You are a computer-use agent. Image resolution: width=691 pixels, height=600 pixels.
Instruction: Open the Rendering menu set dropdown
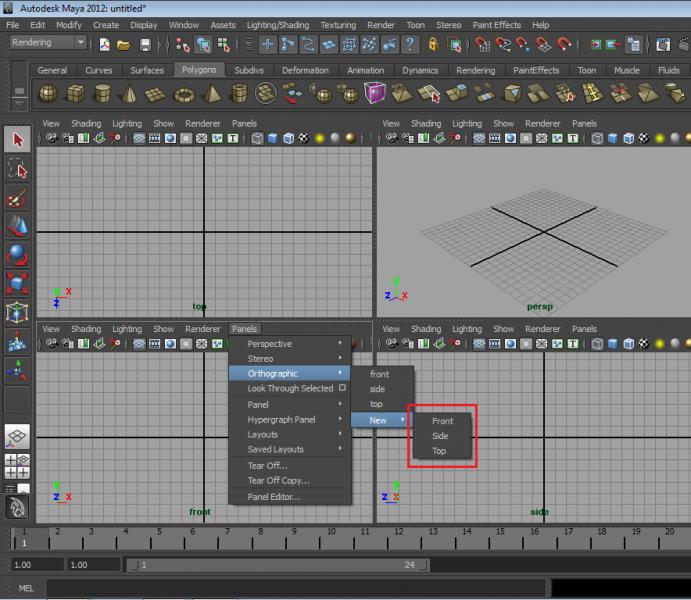[x=48, y=42]
